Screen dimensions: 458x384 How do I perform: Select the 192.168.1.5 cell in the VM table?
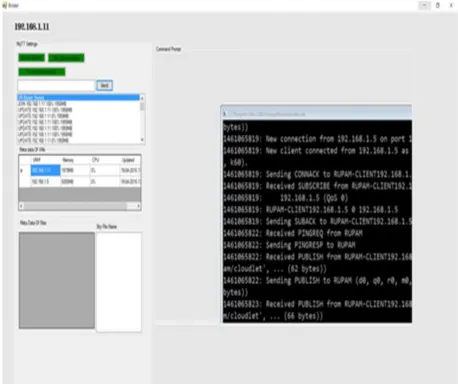coord(45,181)
